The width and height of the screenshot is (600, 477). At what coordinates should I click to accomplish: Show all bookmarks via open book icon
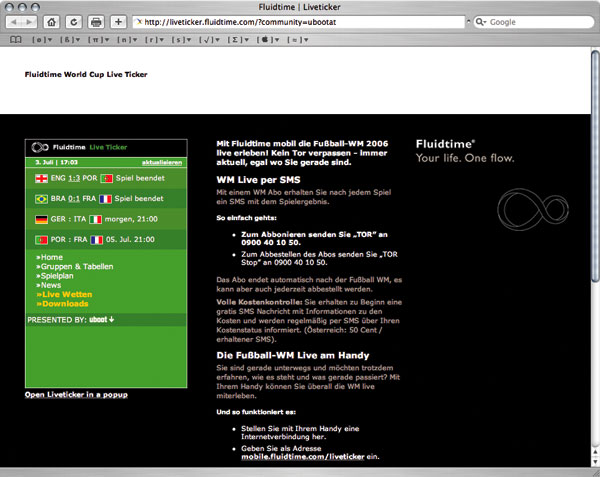(x=15, y=40)
